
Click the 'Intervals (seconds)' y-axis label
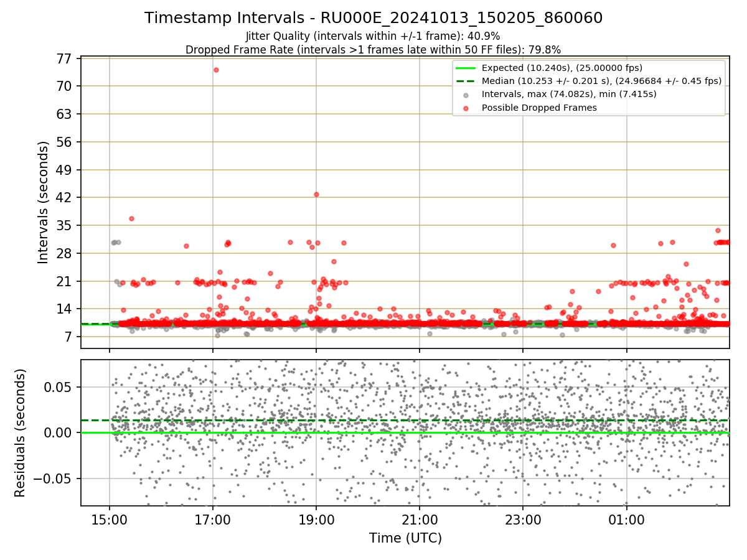pyautogui.click(x=43, y=202)
